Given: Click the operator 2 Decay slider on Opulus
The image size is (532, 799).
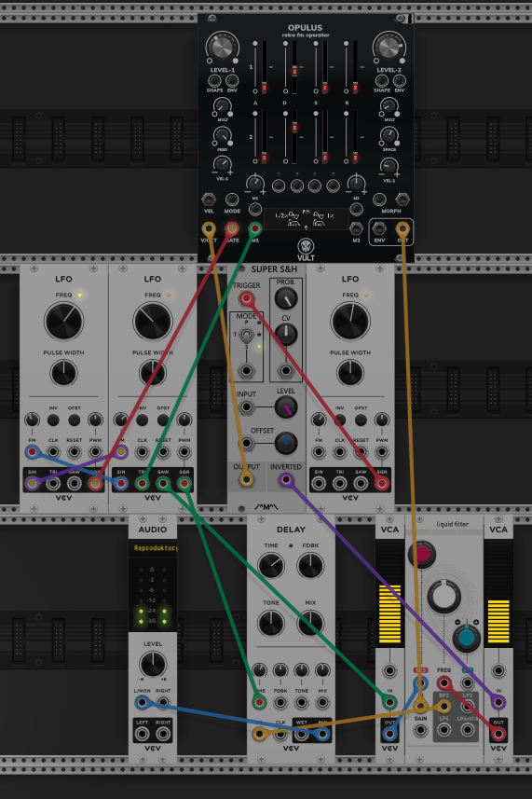Looking at the screenshot, I should tap(294, 137).
